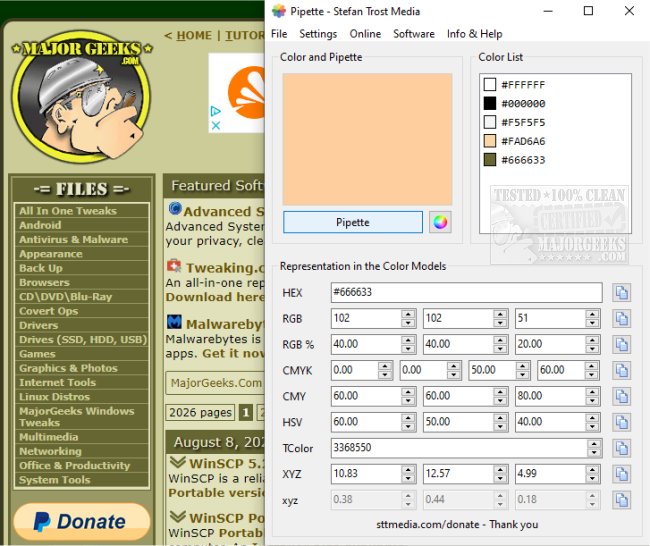The image size is (650, 546).
Task: Click the TColor input field
Action: (x=459, y=448)
